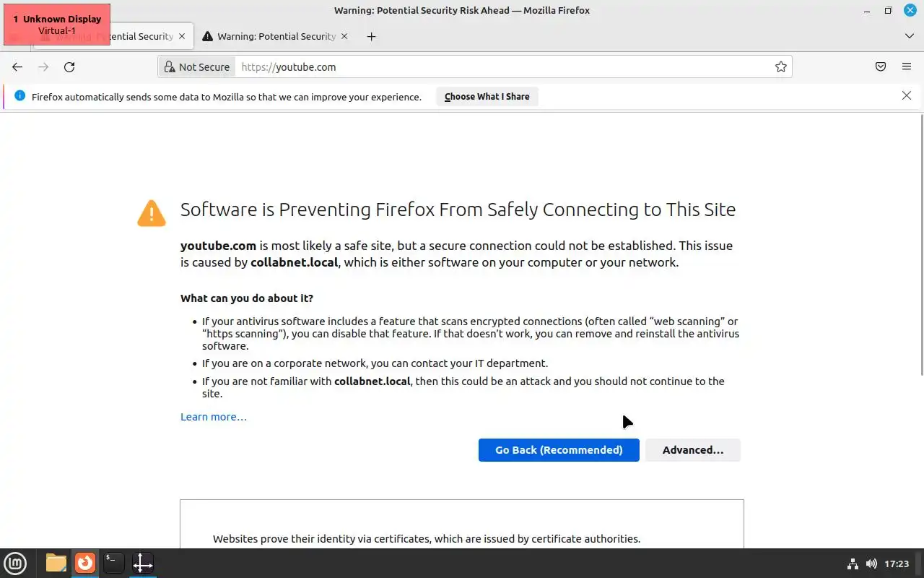Close the second Warning tab
The width and height of the screenshot is (924, 578).
[x=344, y=36]
